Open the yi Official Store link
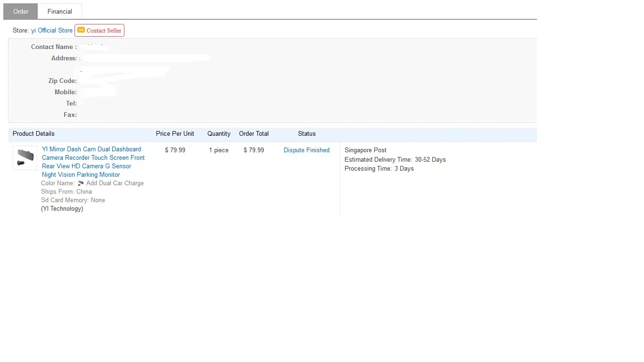Image resolution: width=644 pixels, height=362 pixels. pos(52,30)
